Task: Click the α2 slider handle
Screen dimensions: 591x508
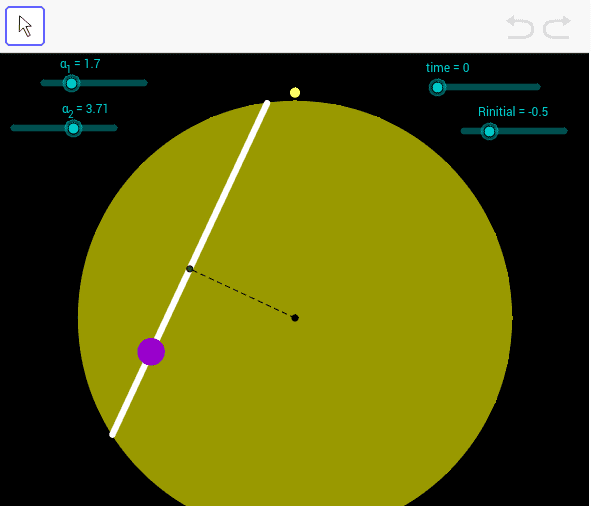Action: 73,129
